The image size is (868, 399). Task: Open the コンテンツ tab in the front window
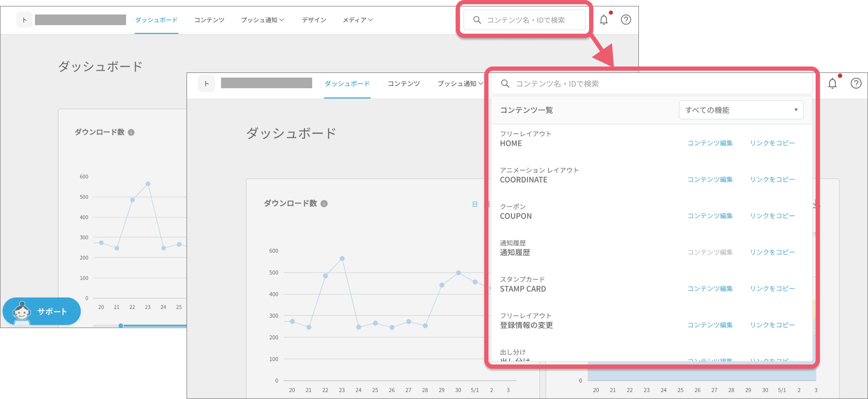pyautogui.click(x=404, y=84)
